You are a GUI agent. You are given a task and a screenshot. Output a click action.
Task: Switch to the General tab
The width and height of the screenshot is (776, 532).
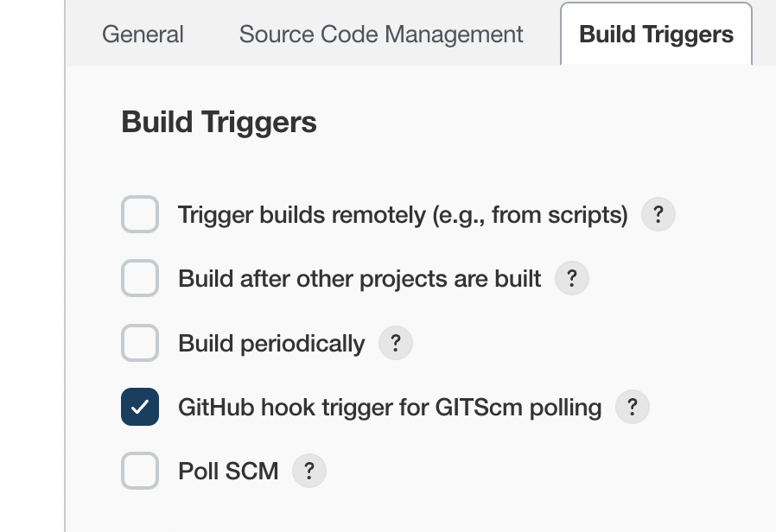143,35
